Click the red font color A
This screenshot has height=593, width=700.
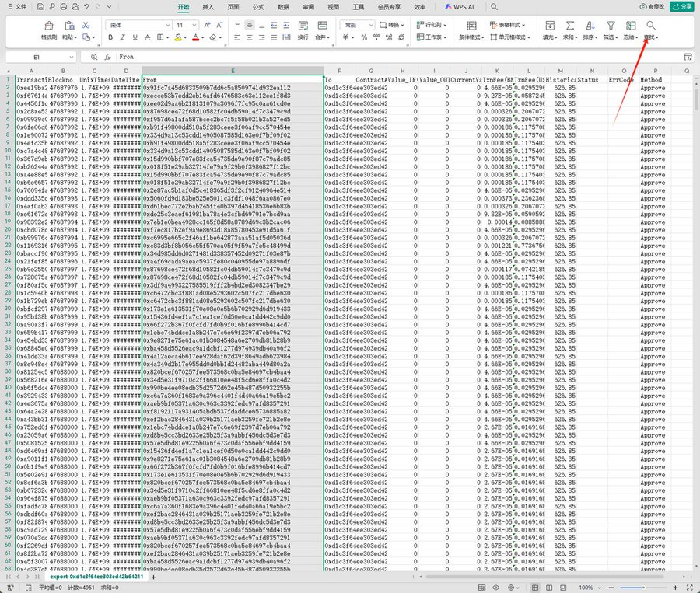click(195, 37)
